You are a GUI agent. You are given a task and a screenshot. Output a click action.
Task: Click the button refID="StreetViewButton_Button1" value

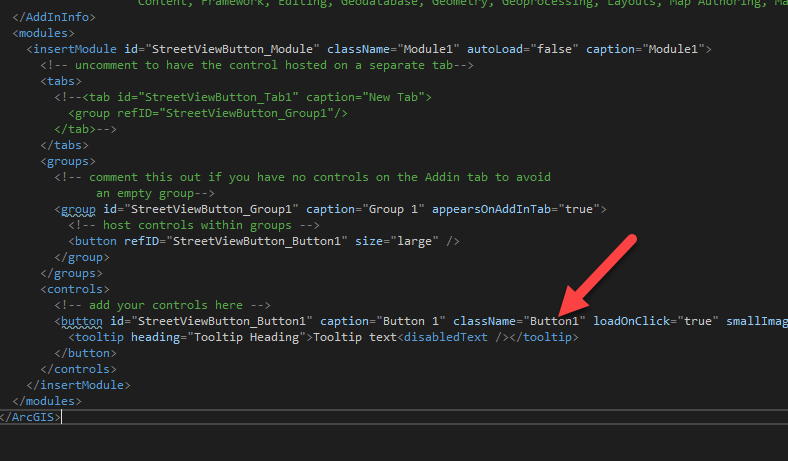257,241
